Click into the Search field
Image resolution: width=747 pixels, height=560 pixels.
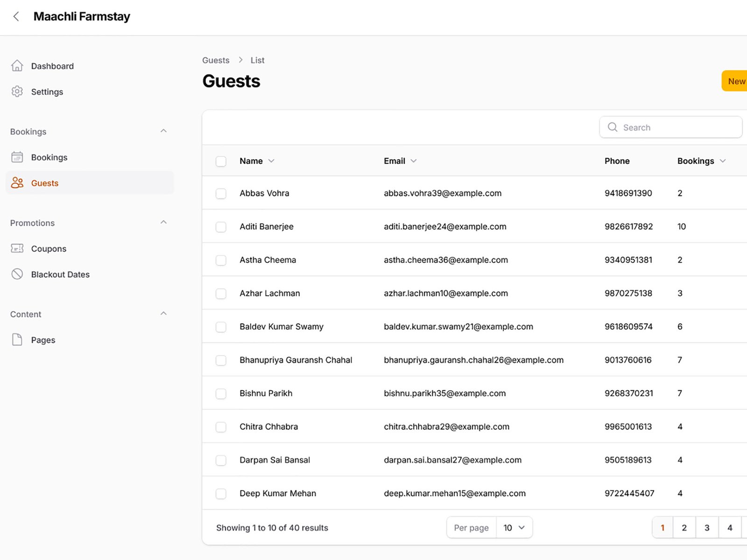point(671,127)
